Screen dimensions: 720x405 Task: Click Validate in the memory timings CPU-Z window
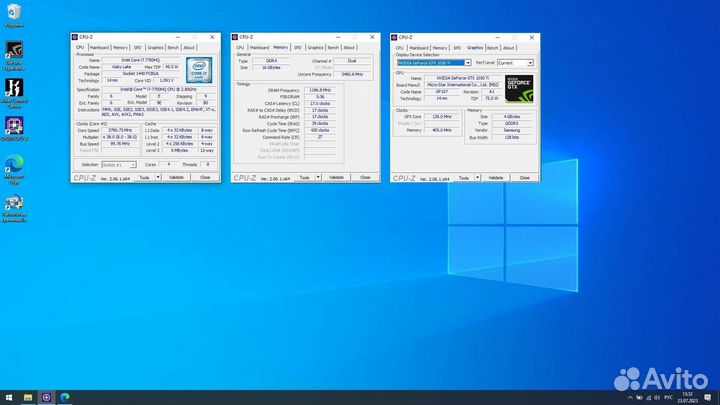click(336, 177)
